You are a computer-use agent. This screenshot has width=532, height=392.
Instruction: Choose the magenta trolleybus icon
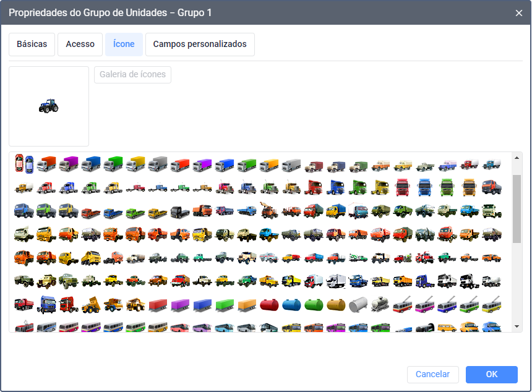(x=425, y=304)
